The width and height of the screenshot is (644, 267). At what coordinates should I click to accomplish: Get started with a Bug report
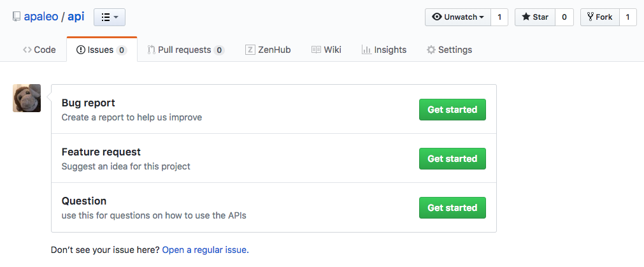click(452, 110)
